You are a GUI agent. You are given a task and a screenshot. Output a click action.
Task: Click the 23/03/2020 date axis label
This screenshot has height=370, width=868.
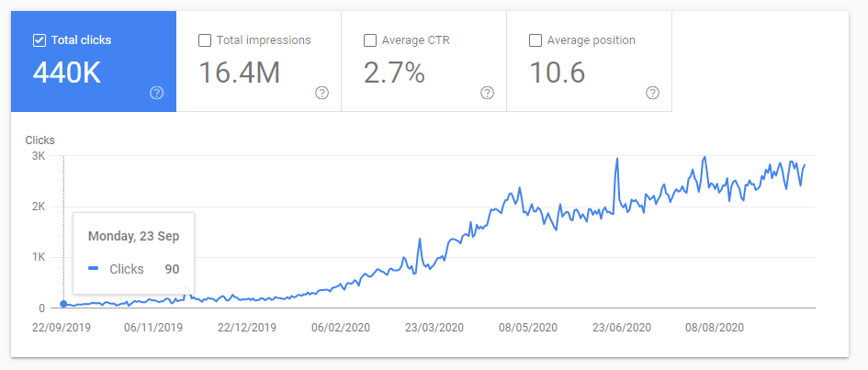point(436,327)
